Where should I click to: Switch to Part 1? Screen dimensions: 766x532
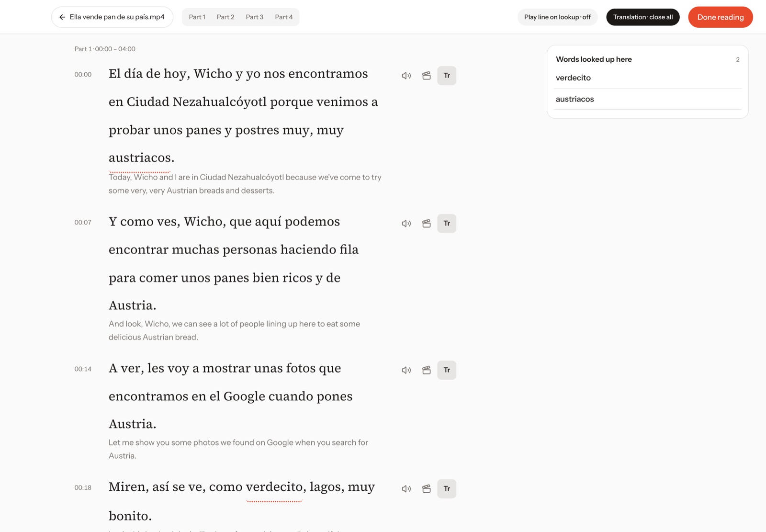tap(197, 17)
